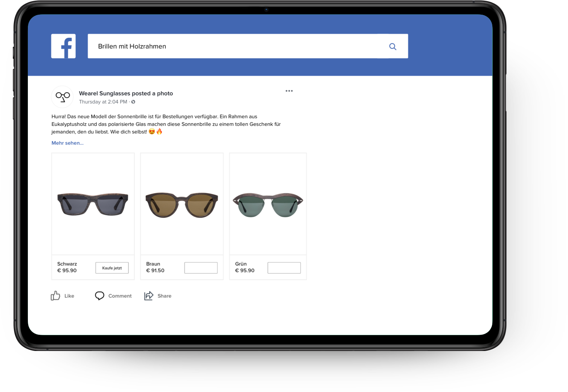Open the three-dot post options menu
Image resolution: width=568 pixels, height=392 pixels.
coord(289,91)
